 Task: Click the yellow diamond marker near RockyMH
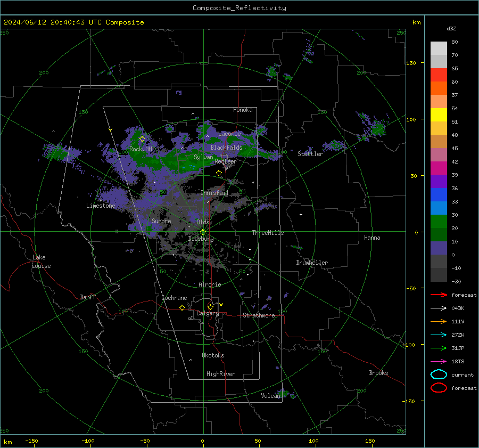(x=142, y=139)
